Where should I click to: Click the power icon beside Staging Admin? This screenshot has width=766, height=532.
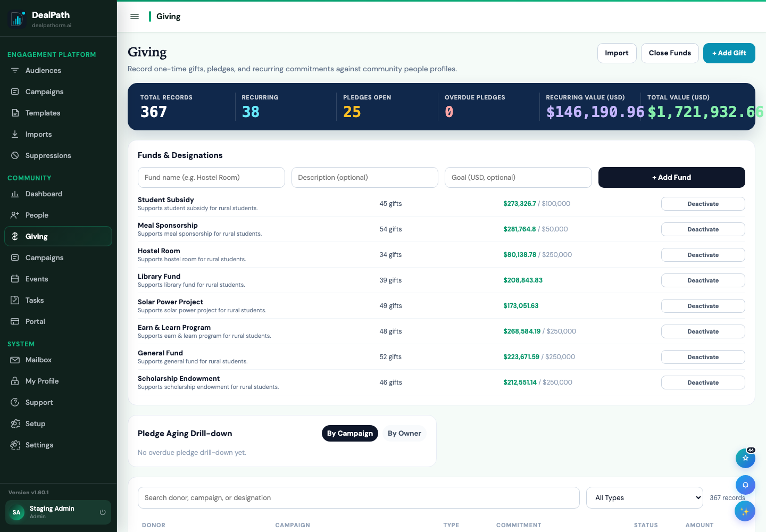[x=103, y=512]
